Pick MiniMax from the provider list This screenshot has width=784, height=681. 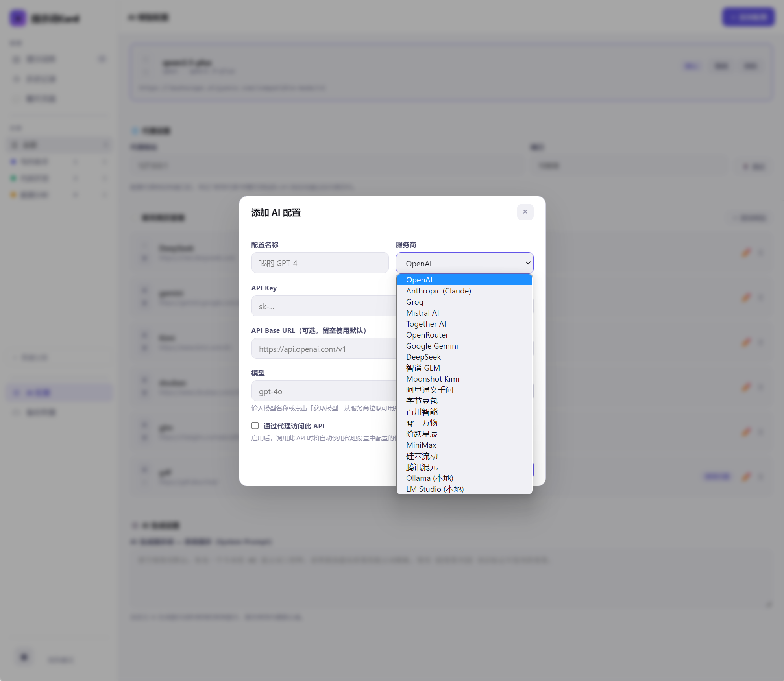(x=464, y=445)
